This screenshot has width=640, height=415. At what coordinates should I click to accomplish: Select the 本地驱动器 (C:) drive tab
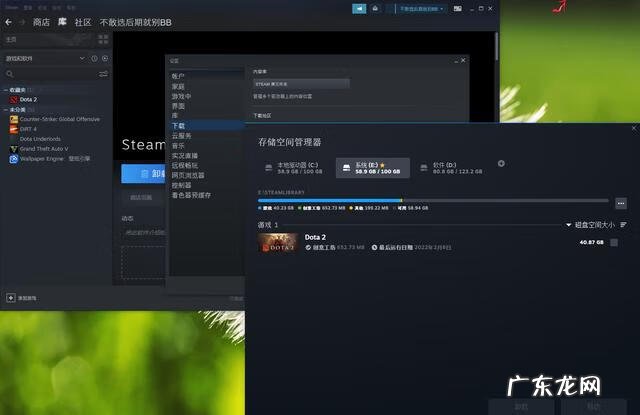tap(294, 168)
